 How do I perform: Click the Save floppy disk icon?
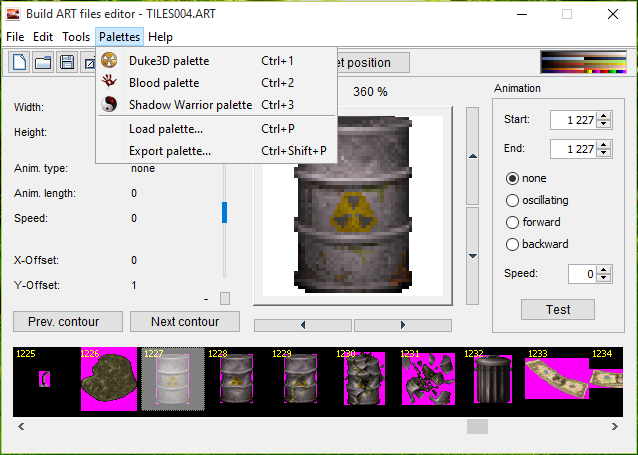click(67, 62)
